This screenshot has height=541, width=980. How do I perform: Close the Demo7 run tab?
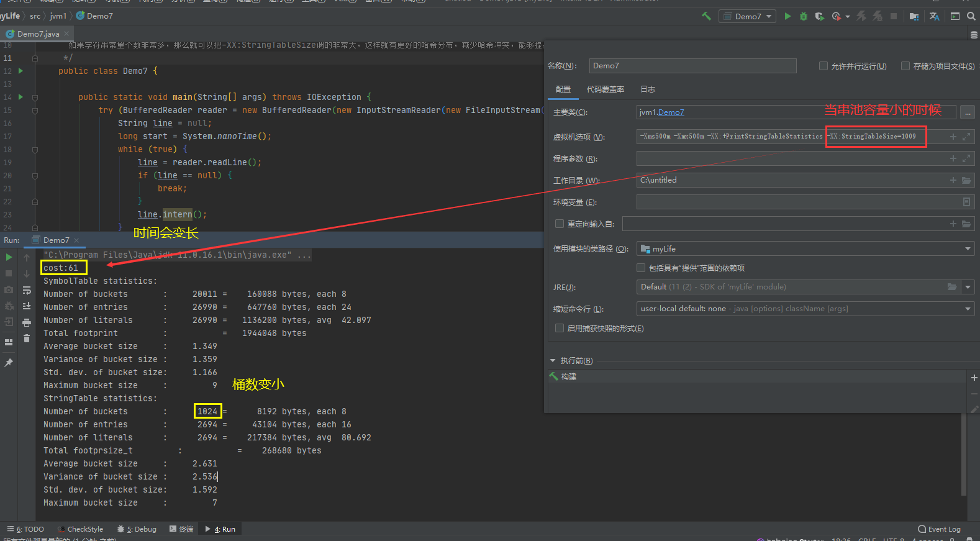tap(76, 240)
